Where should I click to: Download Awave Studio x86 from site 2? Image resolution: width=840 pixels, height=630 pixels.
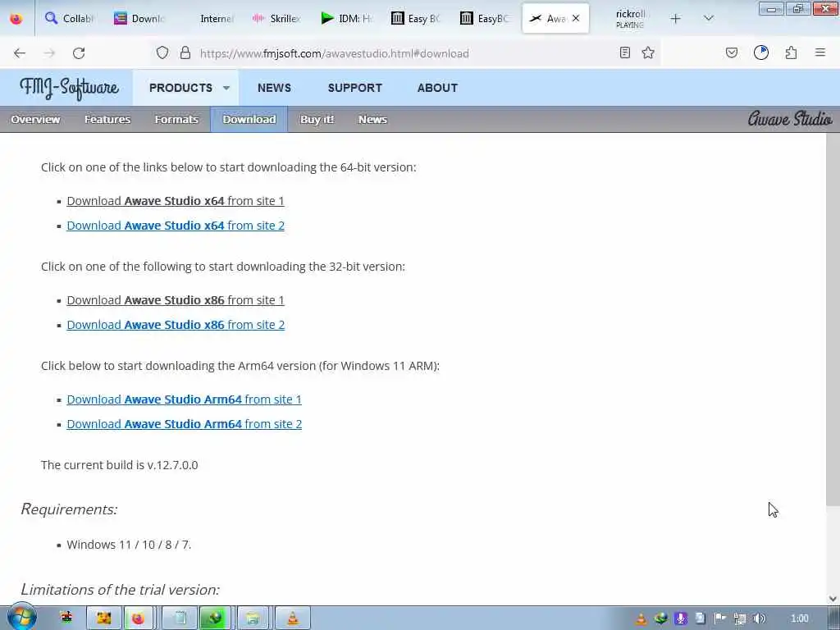[176, 325]
